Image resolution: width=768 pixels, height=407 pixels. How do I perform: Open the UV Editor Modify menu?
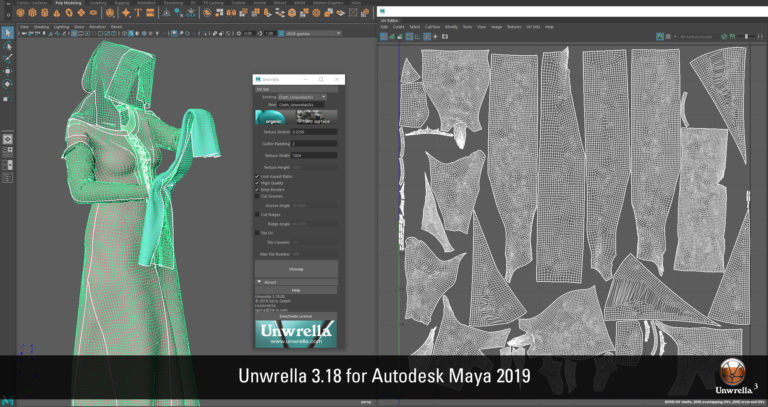[x=451, y=27]
